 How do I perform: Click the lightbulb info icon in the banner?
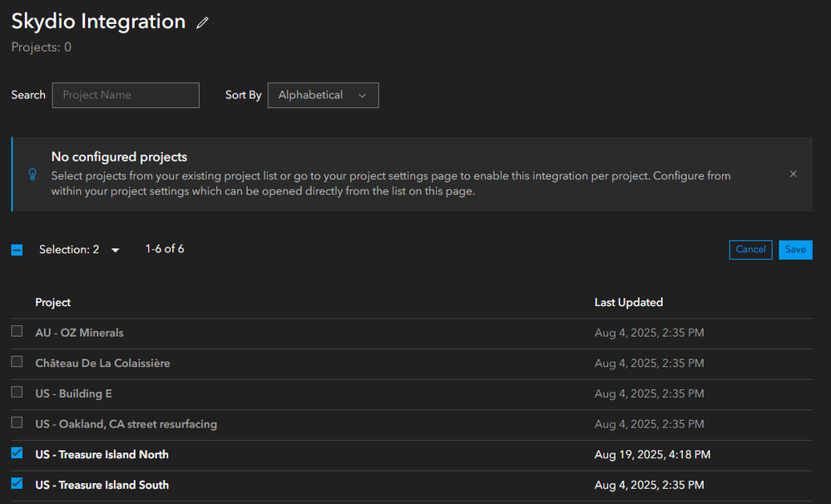click(x=33, y=174)
